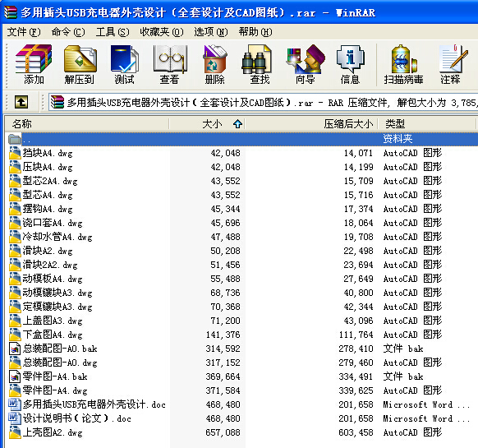The image size is (478, 448).
Task: Click the compressed size value 603,458
Action: point(356,432)
